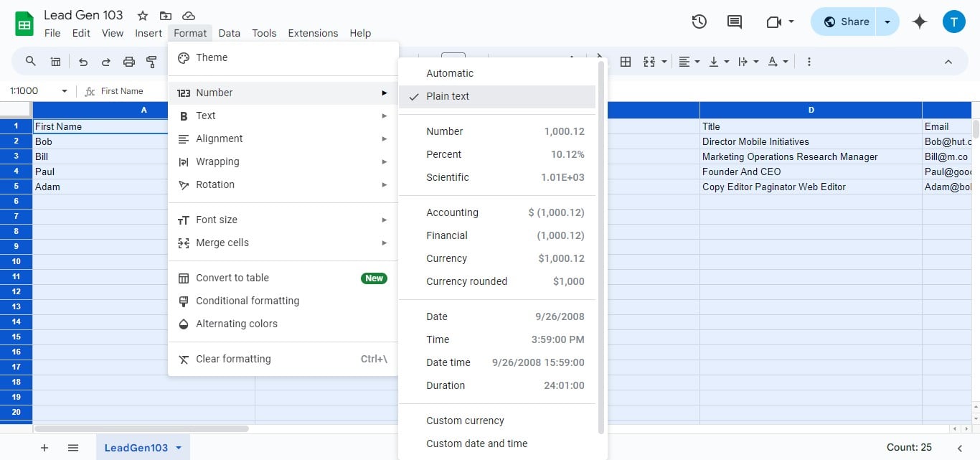Open the Share options dropdown arrow
Screen dimensions: 980x460
[887, 22]
